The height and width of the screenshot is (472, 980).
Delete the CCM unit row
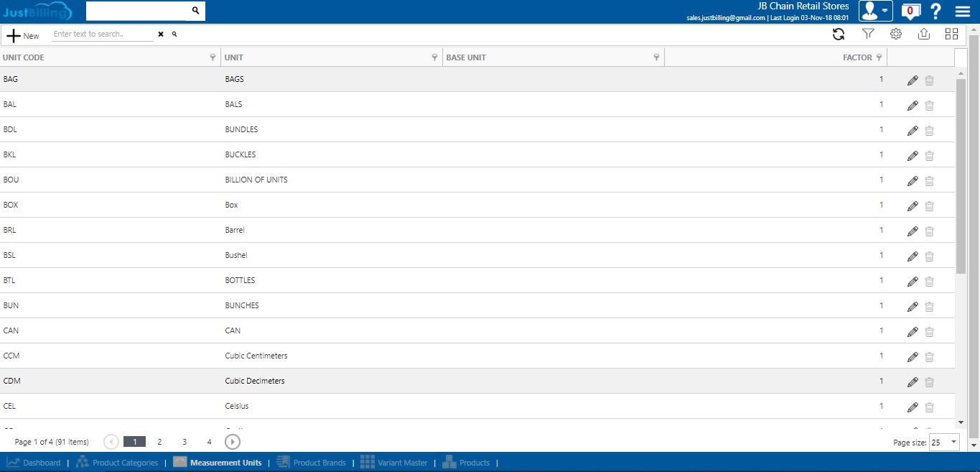pos(929,357)
